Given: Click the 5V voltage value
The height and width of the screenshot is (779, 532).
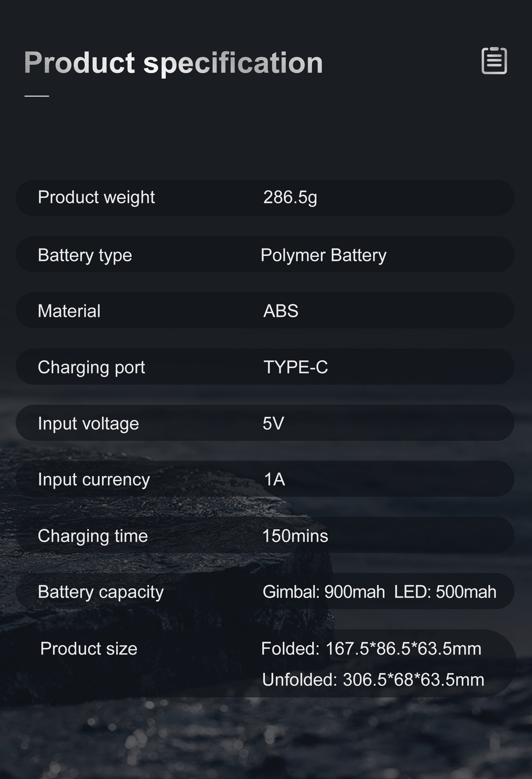Looking at the screenshot, I should [x=273, y=424].
